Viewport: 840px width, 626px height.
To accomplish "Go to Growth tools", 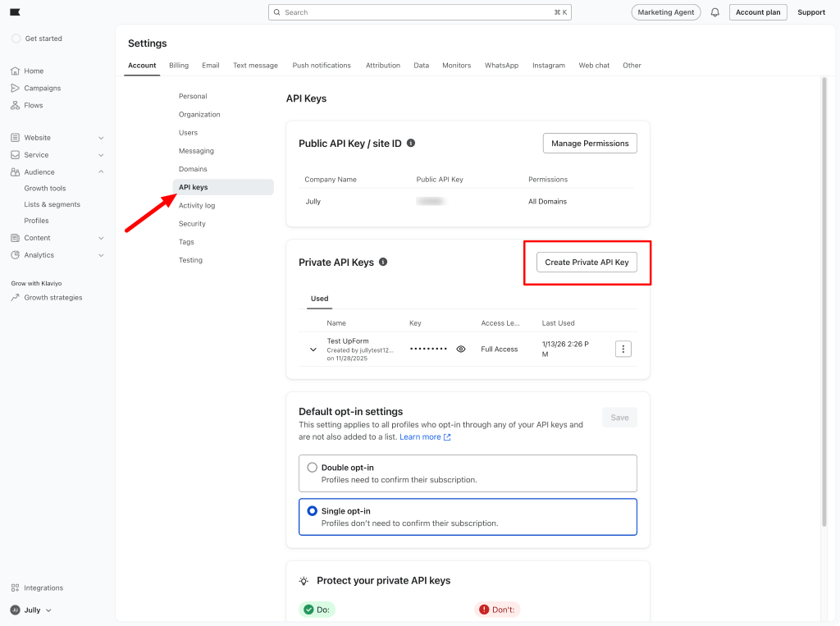I will point(45,188).
